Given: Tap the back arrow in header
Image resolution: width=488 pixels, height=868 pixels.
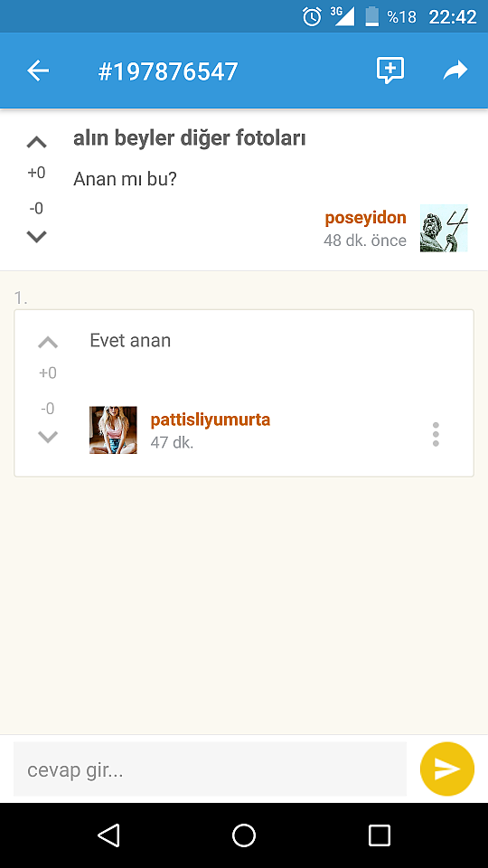Looking at the screenshot, I should click(x=38, y=71).
